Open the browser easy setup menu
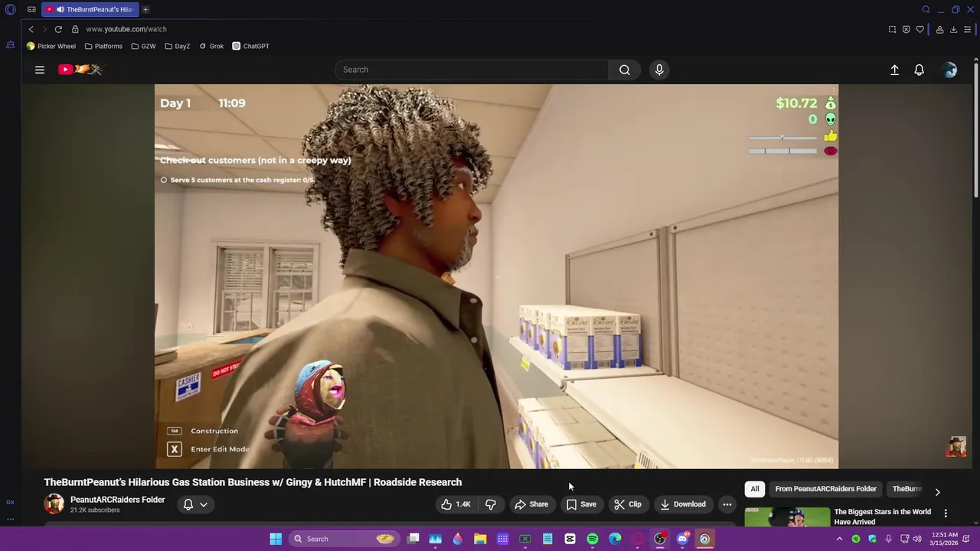The height and width of the screenshot is (551, 980). coord(968,29)
